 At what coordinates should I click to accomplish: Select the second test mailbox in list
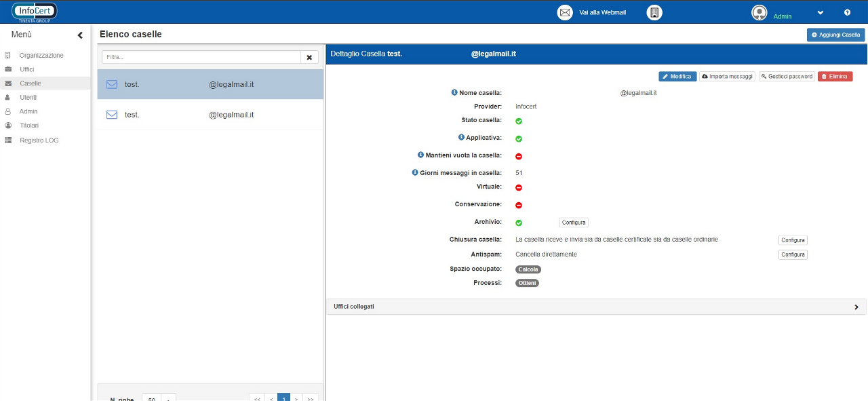click(210, 115)
